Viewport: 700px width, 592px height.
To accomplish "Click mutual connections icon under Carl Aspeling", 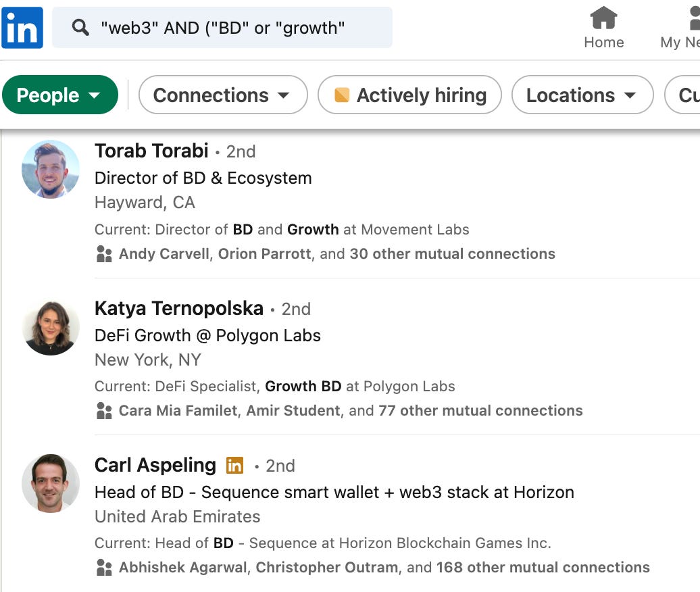I will tap(104, 568).
